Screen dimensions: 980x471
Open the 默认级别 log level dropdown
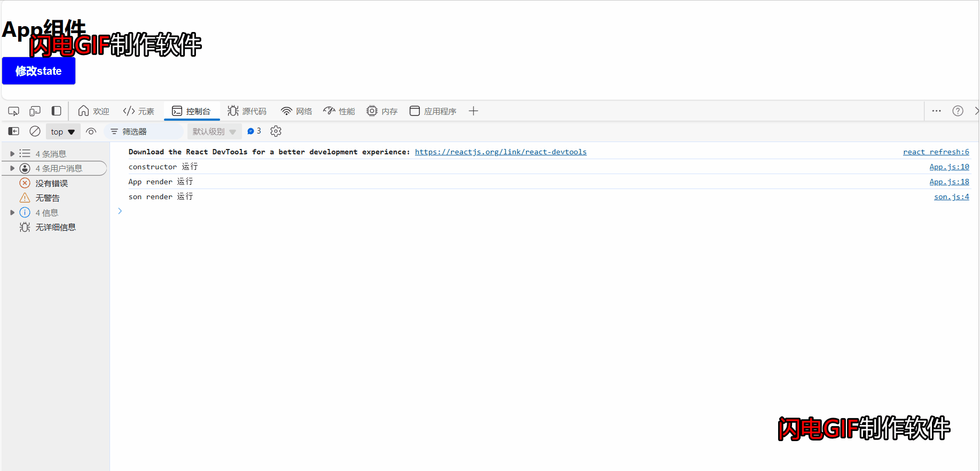coord(214,131)
